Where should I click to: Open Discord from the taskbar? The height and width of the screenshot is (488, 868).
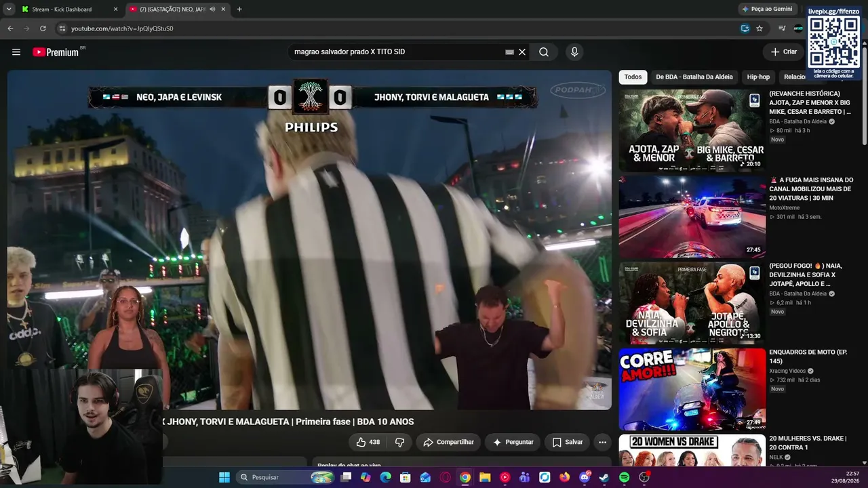pyautogui.click(x=585, y=477)
